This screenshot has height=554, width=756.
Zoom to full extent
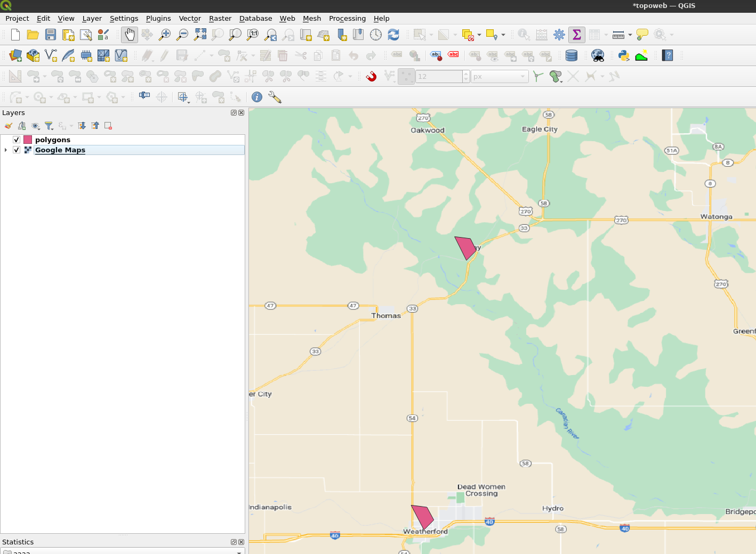click(x=200, y=35)
